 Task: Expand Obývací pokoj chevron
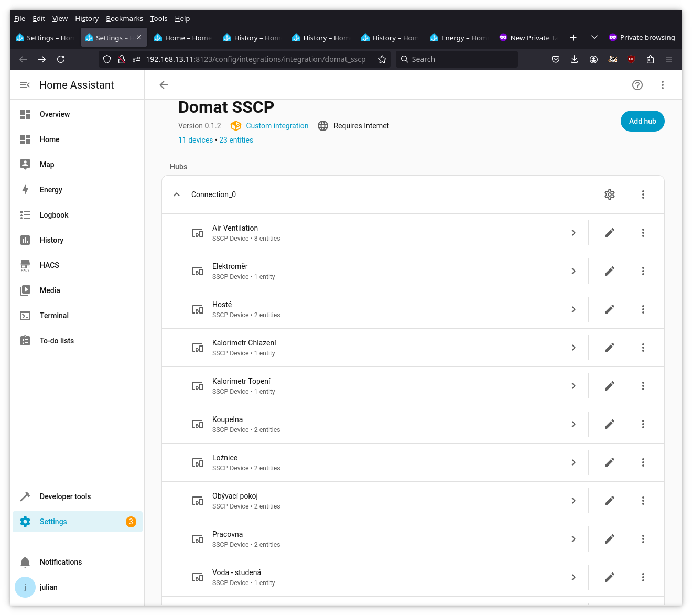(574, 501)
